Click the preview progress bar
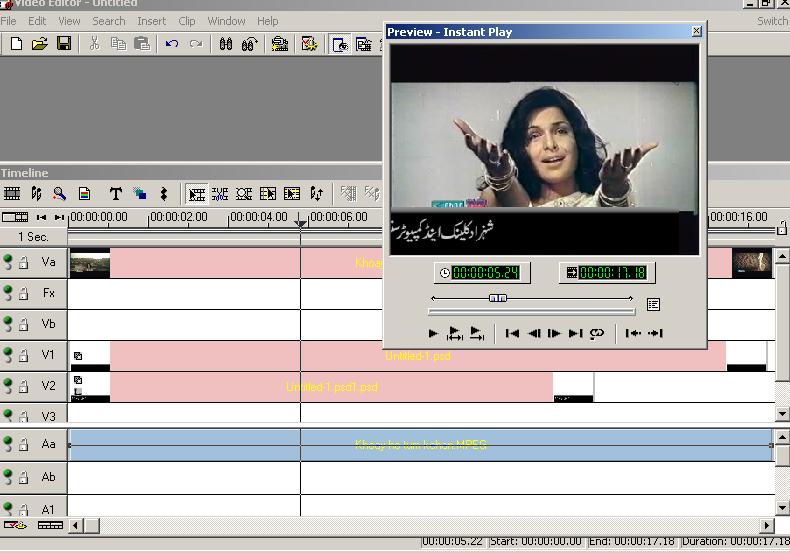Image resolution: width=790 pixels, height=553 pixels. (x=532, y=312)
